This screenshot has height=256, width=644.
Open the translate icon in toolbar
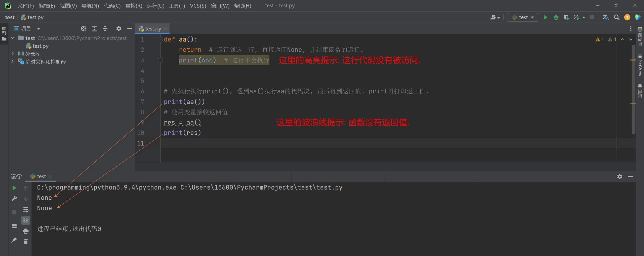pos(606,17)
